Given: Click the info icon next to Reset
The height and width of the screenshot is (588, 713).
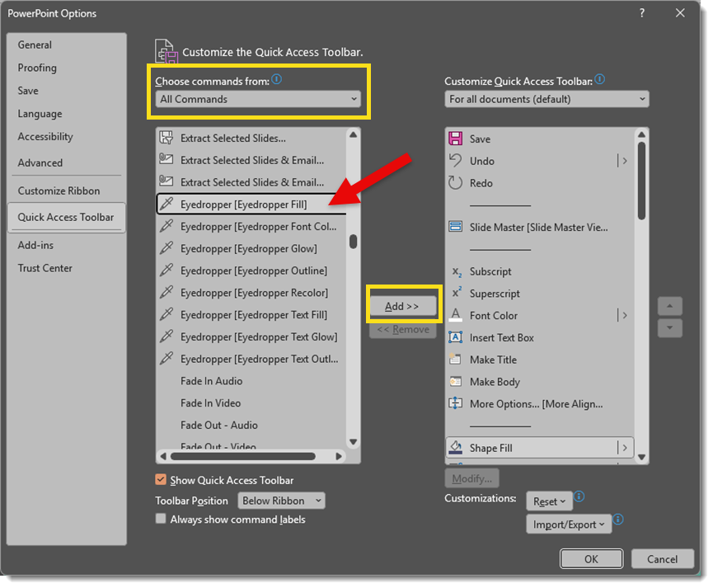Looking at the screenshot, I should pyautogui.click(x=579, y=496).
